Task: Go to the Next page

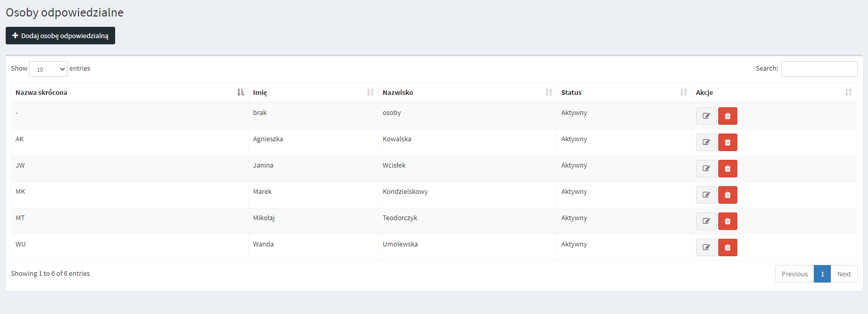Action: [x=844, y=274]
